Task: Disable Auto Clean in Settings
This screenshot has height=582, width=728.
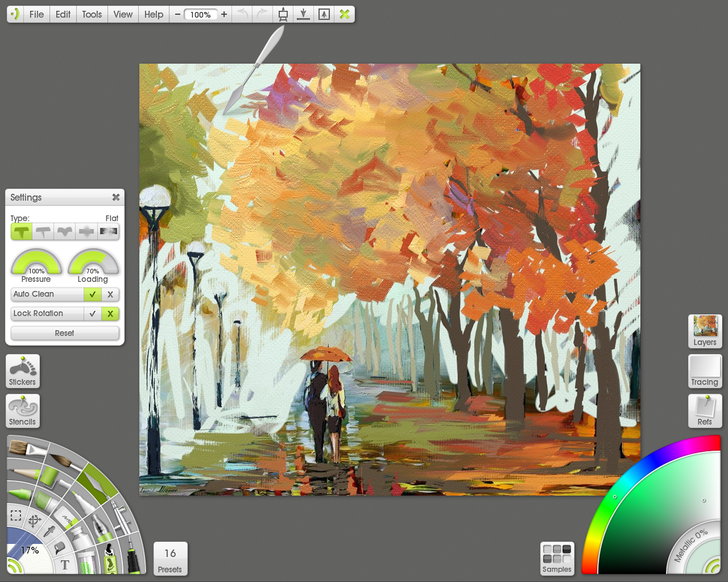Action: pos(111,294)
